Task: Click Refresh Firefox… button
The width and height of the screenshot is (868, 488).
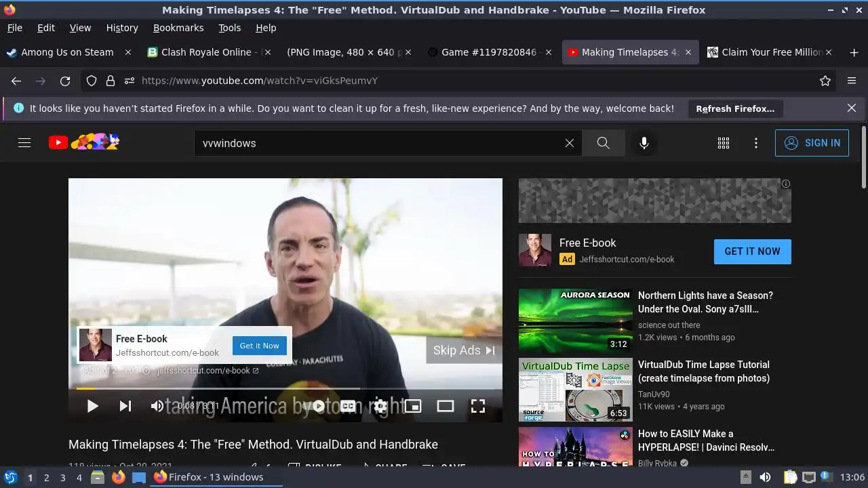Action: coord(735,108)
